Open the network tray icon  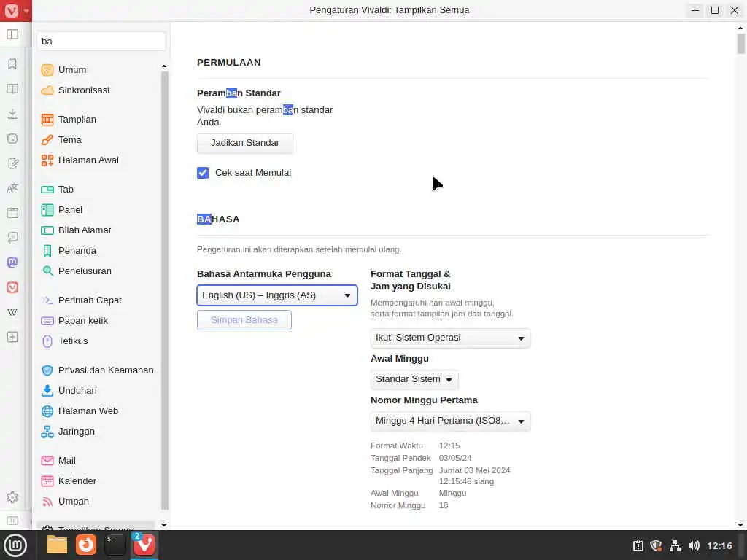(675, 545)
